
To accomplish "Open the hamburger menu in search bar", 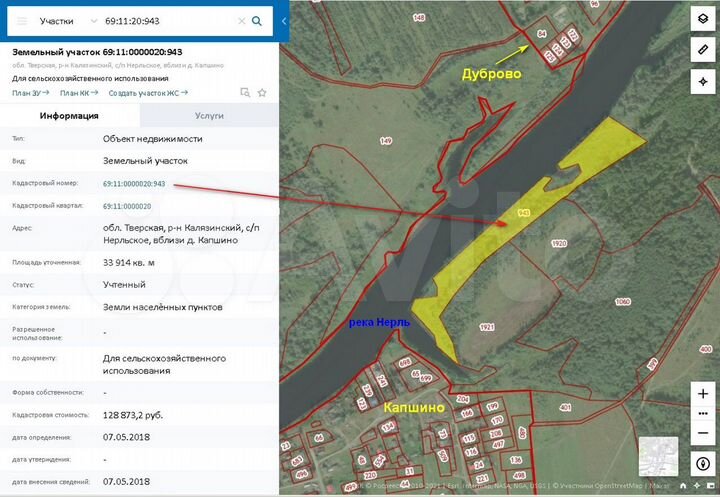I will 22,20.
